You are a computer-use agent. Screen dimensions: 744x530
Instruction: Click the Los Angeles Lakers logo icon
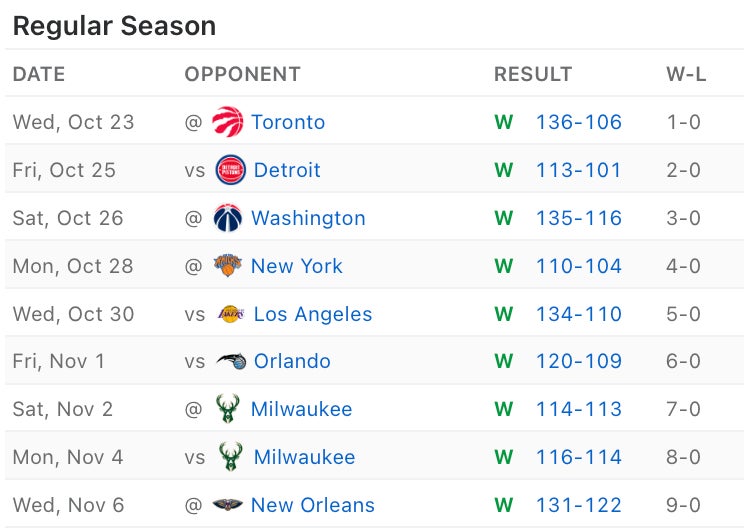(x=231, y=314)
